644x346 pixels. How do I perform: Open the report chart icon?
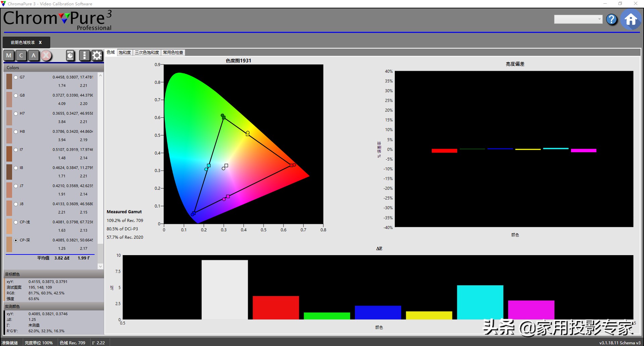70,55
